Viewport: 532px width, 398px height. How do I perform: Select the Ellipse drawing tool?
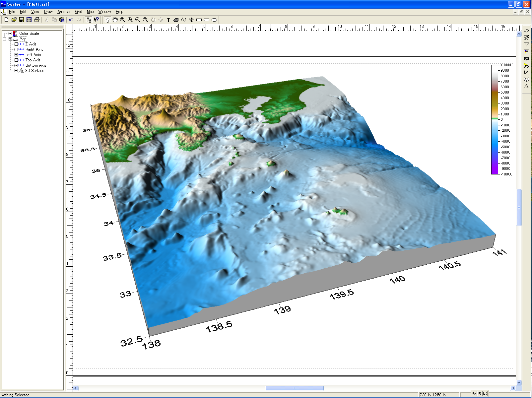coord(214,20)
